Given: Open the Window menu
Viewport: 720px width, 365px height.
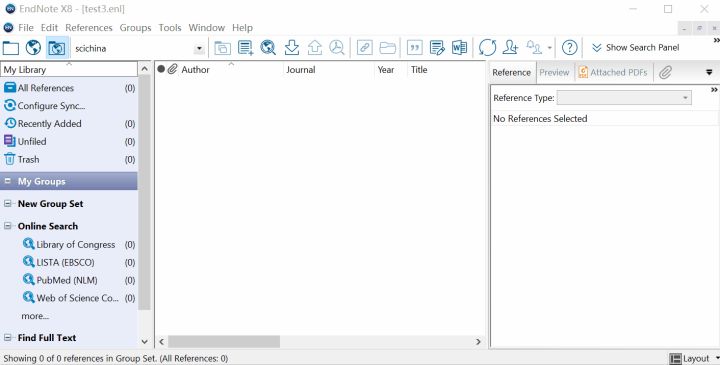Looking at the screenshot, I should (207, 28).
